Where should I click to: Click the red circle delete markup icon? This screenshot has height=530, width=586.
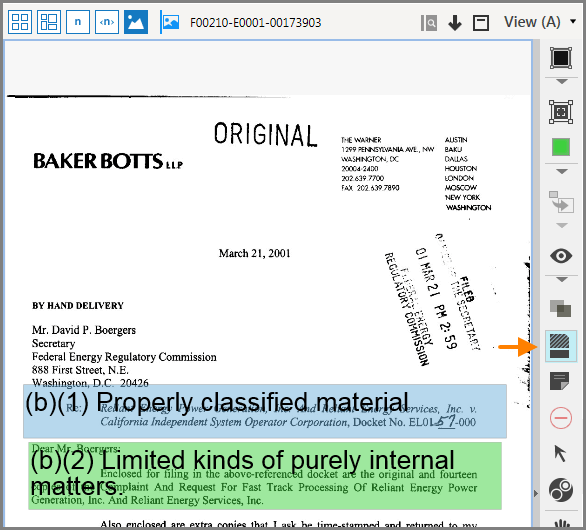[x=561, y=418]
